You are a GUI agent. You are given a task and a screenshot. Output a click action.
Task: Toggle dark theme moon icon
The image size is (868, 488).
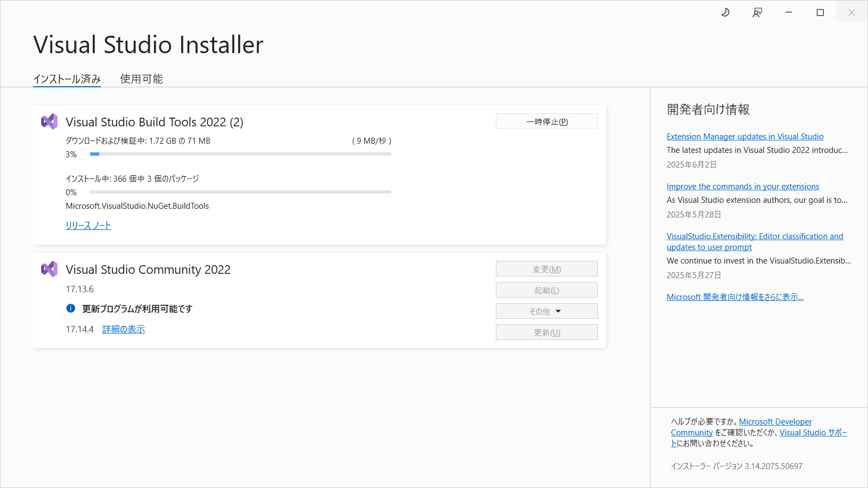point(725,12)
